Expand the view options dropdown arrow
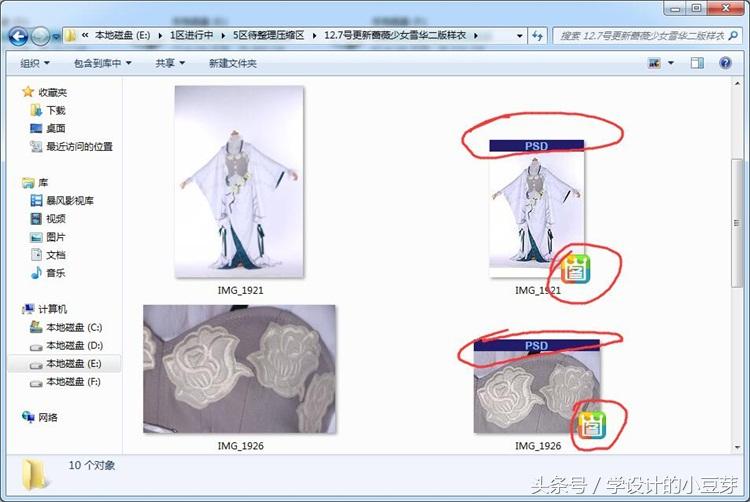Viewport: 750px width, 502px height. [671, 63]
